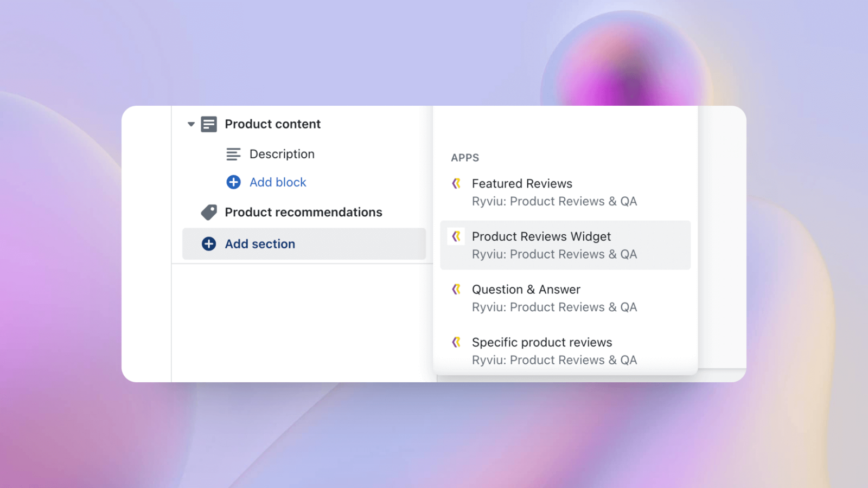Click the Product content section icon
868x488 pixels.
coord(209,124)
